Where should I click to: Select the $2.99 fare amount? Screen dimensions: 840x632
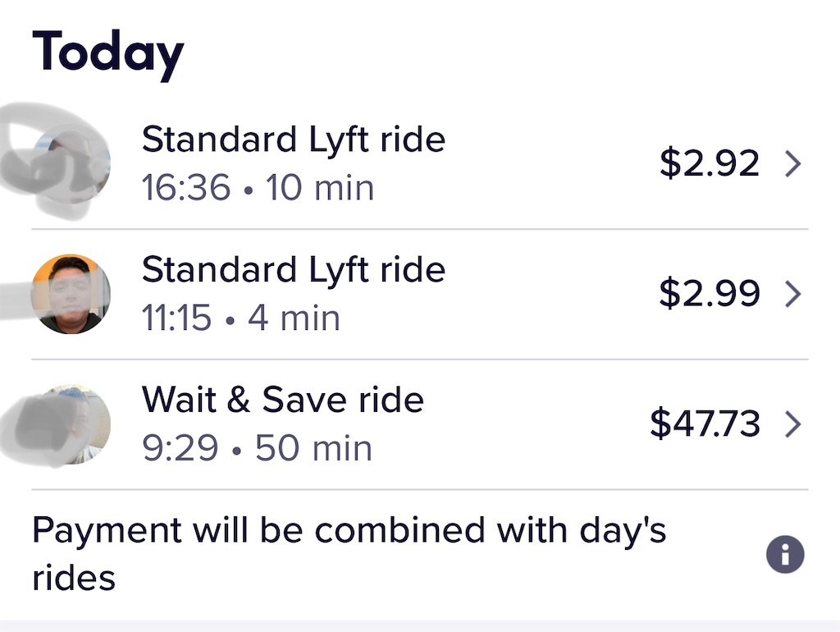710,293
